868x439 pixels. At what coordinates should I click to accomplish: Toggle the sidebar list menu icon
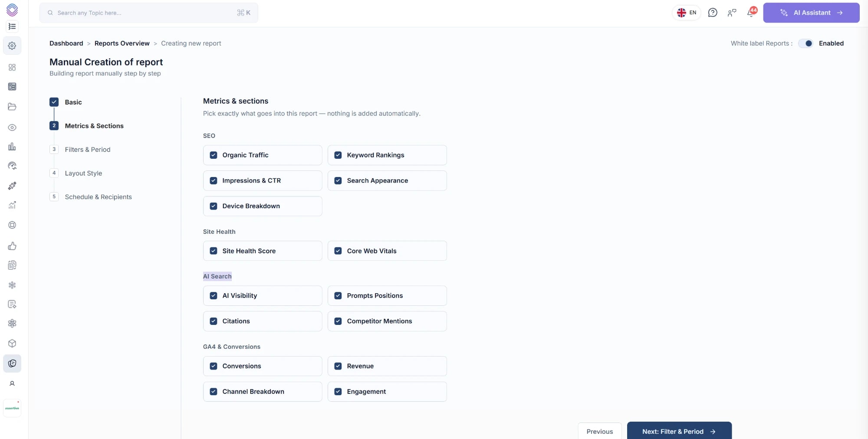tap(12, 26)
